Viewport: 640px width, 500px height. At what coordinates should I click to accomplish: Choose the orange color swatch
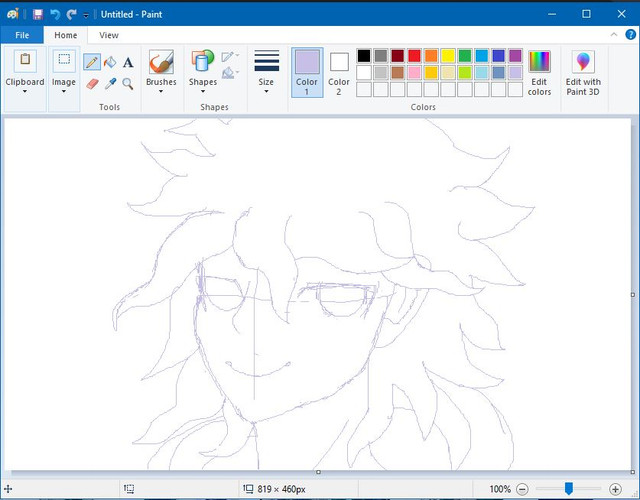tap(431, 56)
